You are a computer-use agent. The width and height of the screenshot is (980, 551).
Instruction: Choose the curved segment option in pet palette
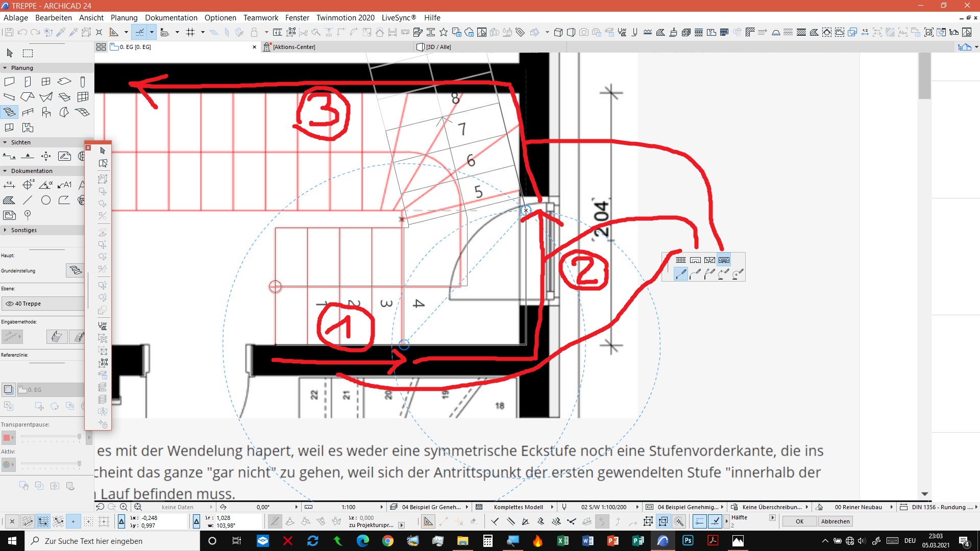(695, 274)
